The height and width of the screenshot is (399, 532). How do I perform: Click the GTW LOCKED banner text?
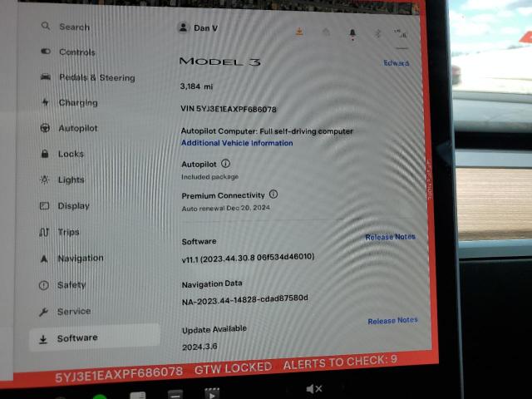pyautogui.click(x=233, y=367)
